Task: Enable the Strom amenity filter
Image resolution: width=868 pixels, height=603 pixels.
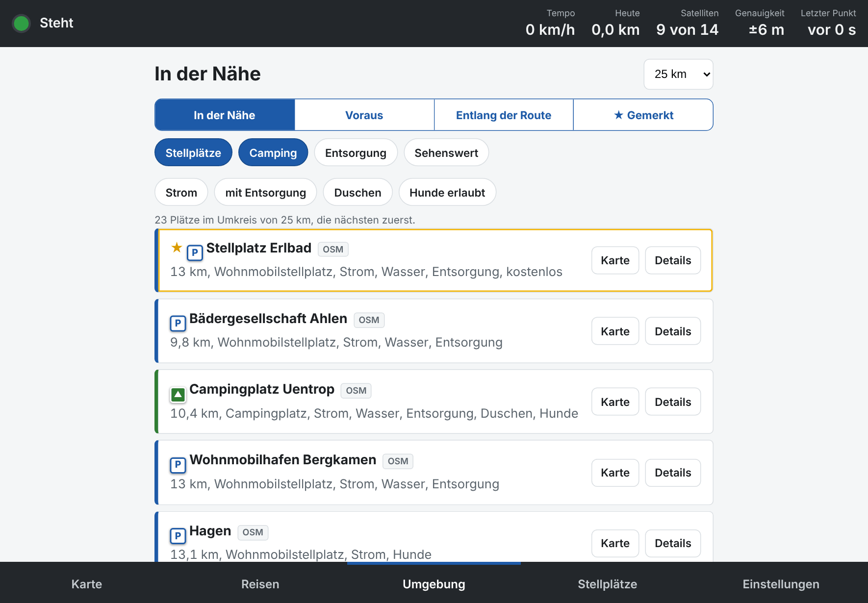Action: (181, 192)
